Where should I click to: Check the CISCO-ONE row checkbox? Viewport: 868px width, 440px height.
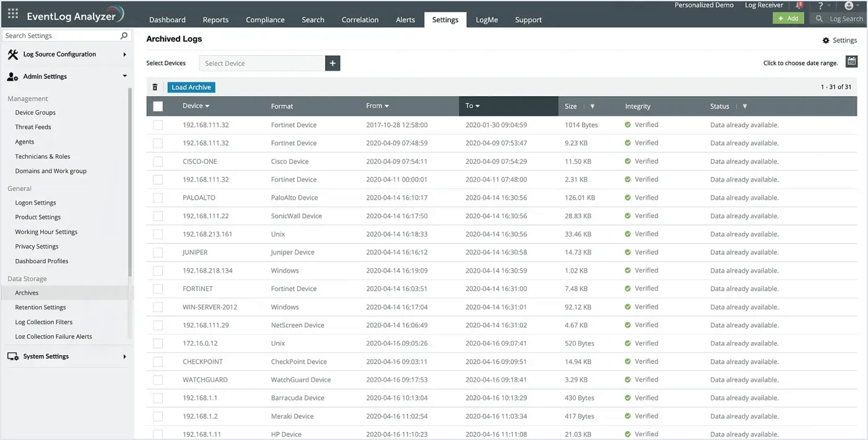(158, 162)
